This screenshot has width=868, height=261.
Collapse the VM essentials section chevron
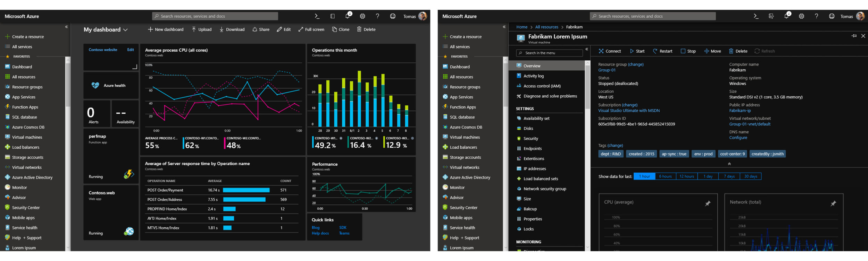point(729,164)
